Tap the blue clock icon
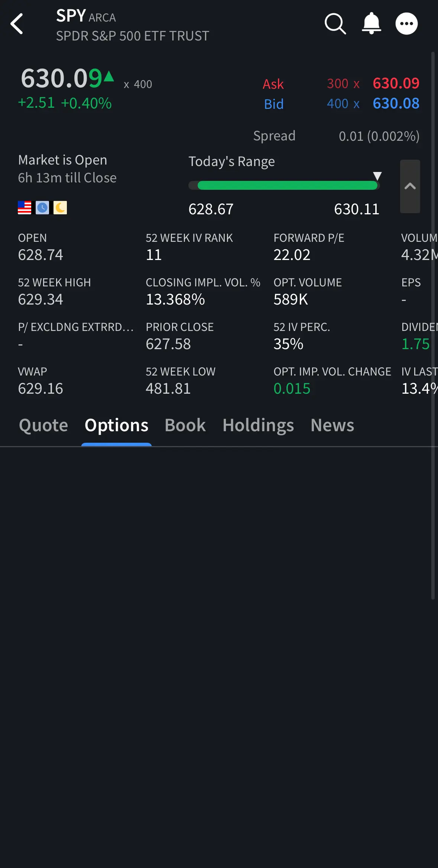The image size is (438, 868). click(x=42, y=208)
